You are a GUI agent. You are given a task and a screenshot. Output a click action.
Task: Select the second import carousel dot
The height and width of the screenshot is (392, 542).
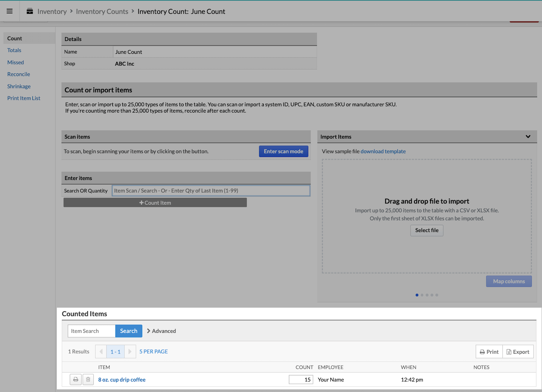(x=422, y=295)
